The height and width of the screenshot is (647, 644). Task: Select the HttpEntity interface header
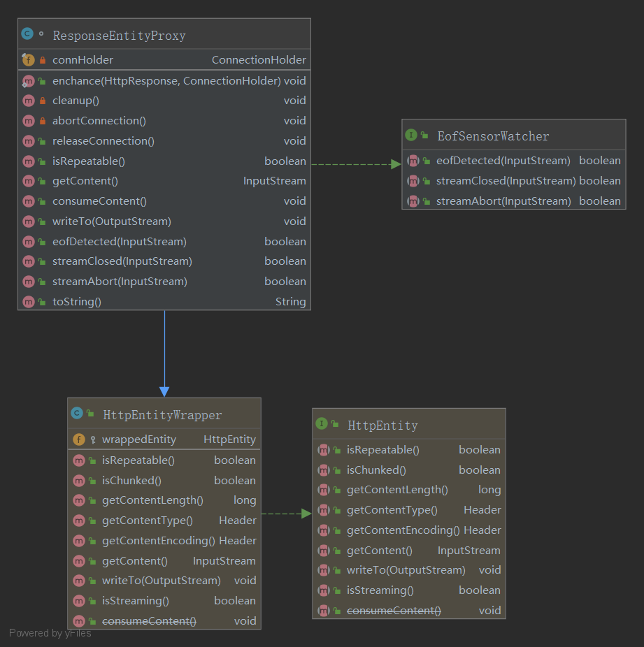[382, 425]
